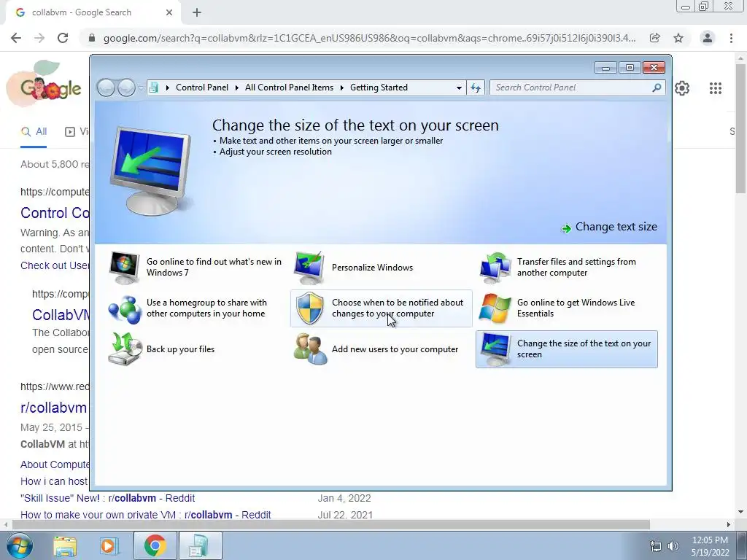This screenshot has height=560, width=747.
Task: Click the network tray icon
Action: click(x=656, y=546)
